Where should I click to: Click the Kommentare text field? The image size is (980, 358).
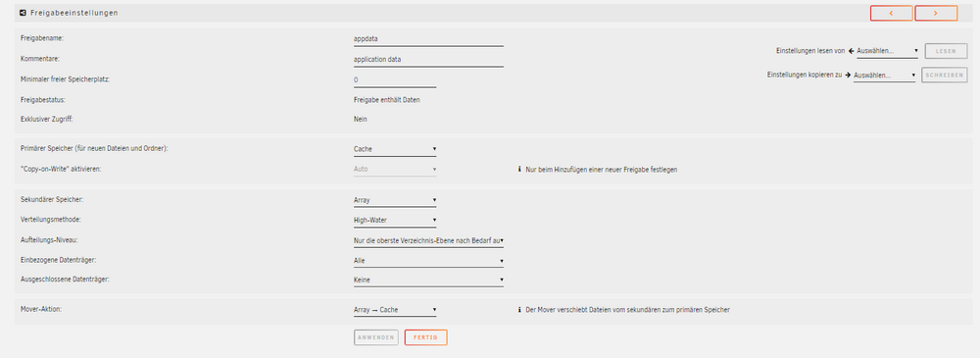429,60
